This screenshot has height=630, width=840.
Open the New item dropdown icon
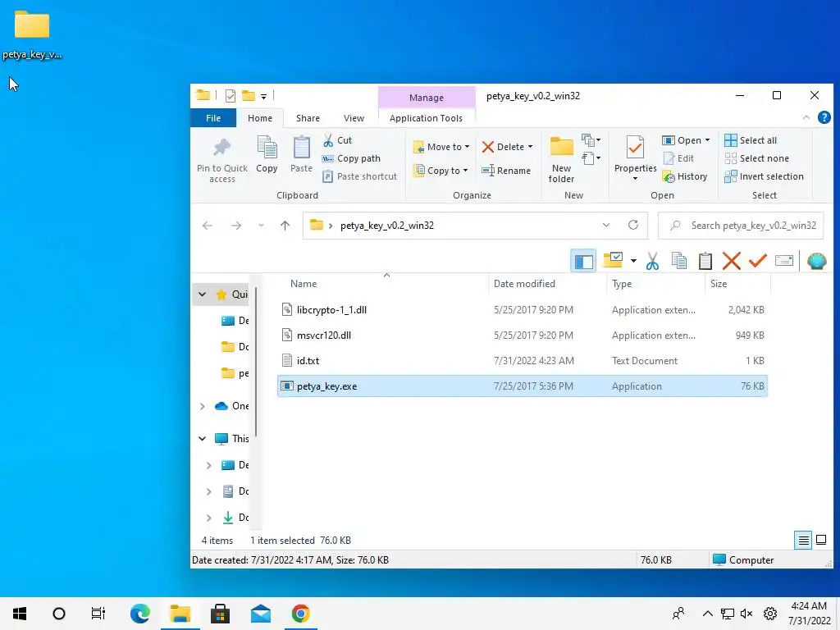[591, 140]
